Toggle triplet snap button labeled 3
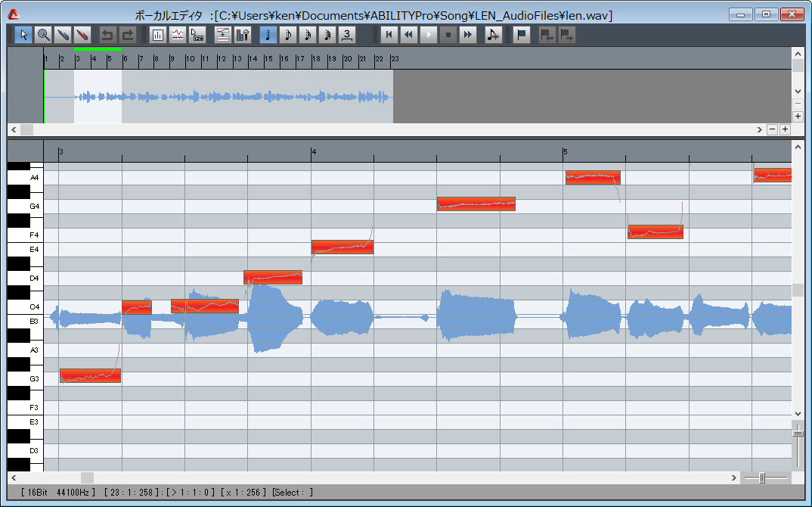Viewport: 812px width, 507px height. tap(347, 35)
